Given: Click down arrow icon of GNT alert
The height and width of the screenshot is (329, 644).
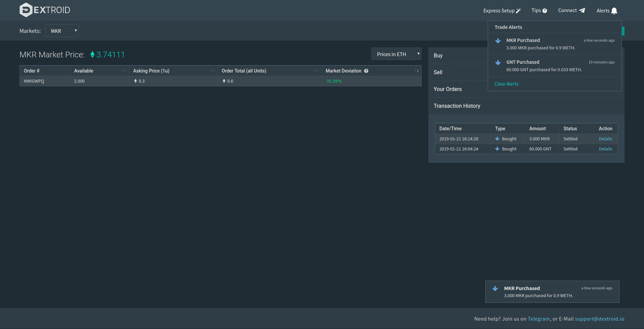Looking at the screenshot, I should click(498, 62).
